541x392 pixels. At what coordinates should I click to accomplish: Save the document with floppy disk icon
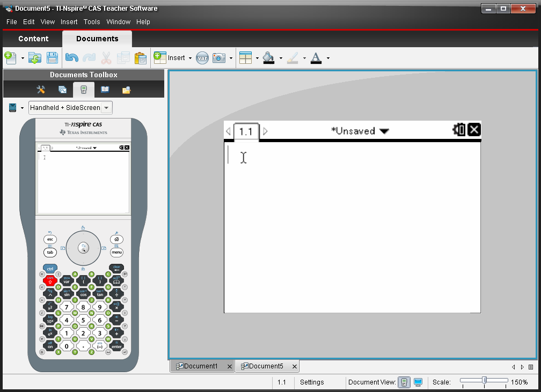click(x=52, y=58)
